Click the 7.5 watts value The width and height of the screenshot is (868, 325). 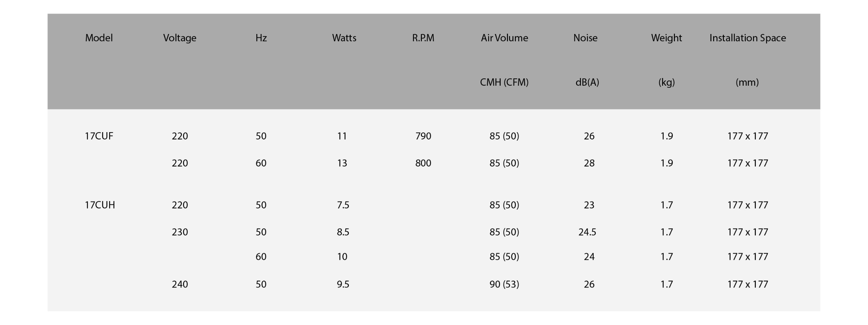click(x=343, y=205)
